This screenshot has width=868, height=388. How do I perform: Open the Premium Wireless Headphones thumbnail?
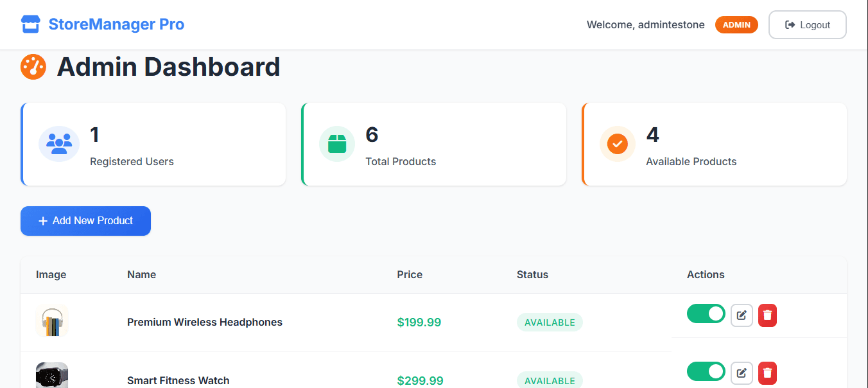[x=52, y=321]
